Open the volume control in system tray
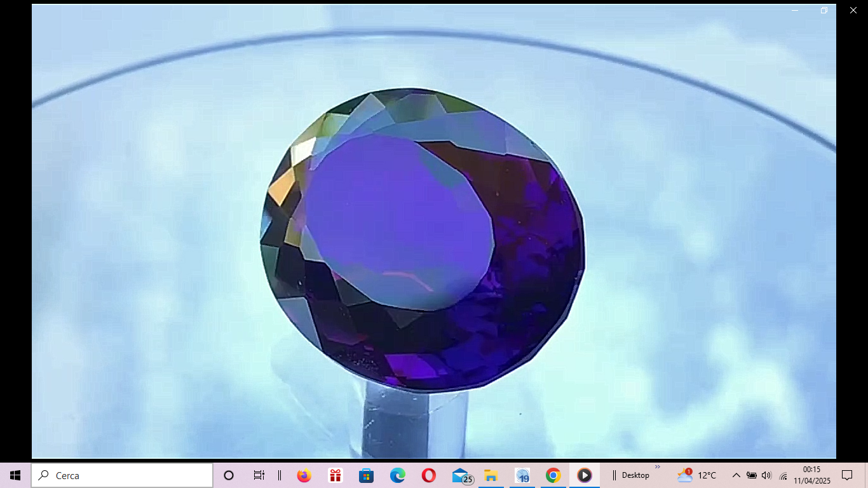Image resolution: width=868 pixels, height=488 pixels. pos(766,475)
